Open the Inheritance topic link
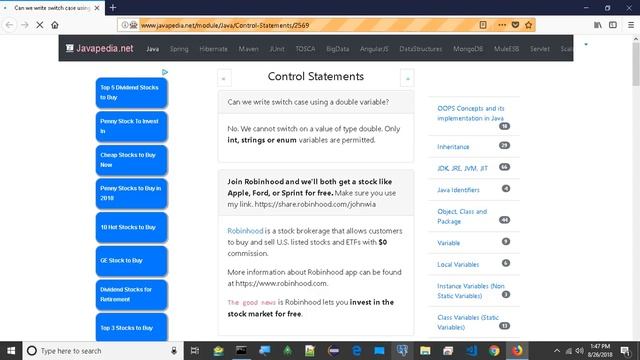Viewport: 640px width, 360px height. coord(453,147)
